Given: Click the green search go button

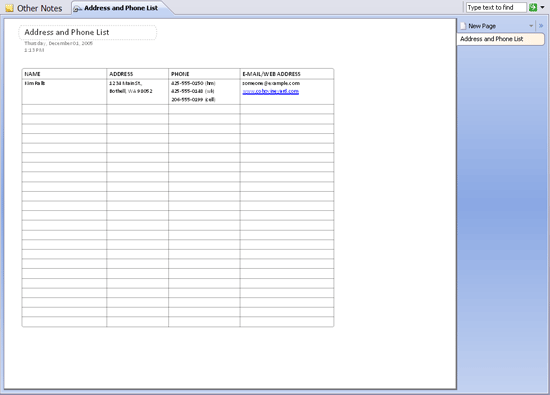Looking at the screenshot, I should pyautogui.click(x=533, y=7).
